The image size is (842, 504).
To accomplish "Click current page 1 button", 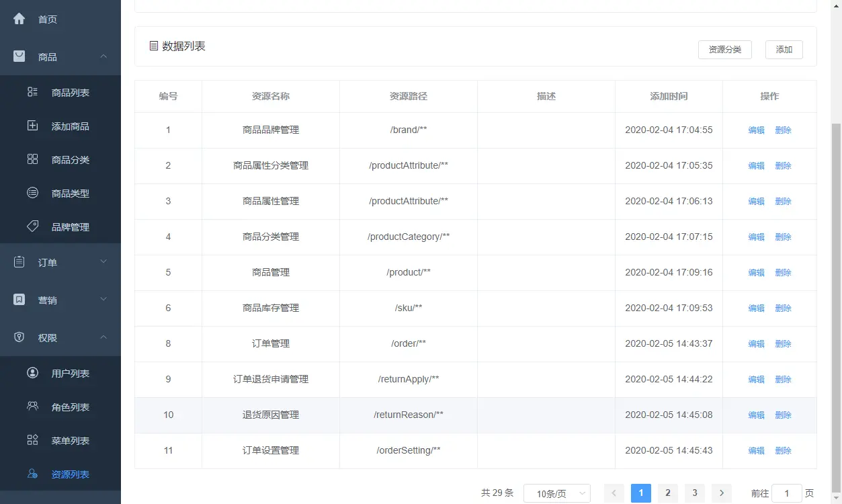I will [641, 493].
